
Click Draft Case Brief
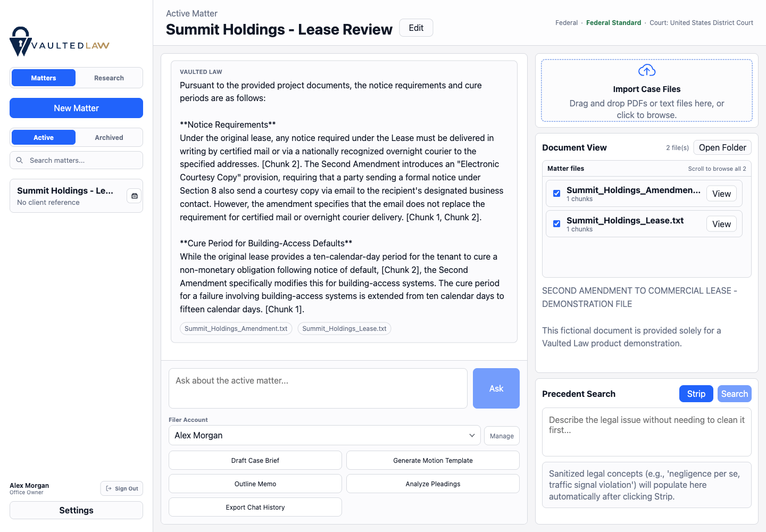click(x=255, y=460)
